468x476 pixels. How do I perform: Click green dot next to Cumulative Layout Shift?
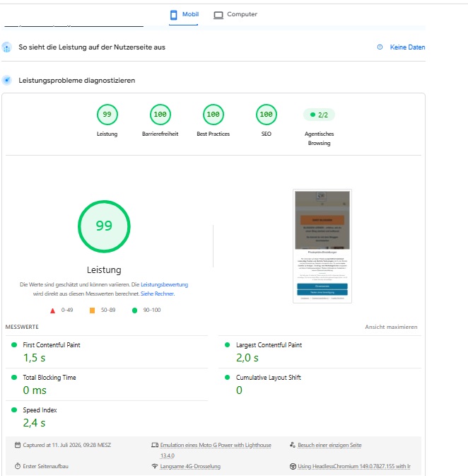coord(228,378)
